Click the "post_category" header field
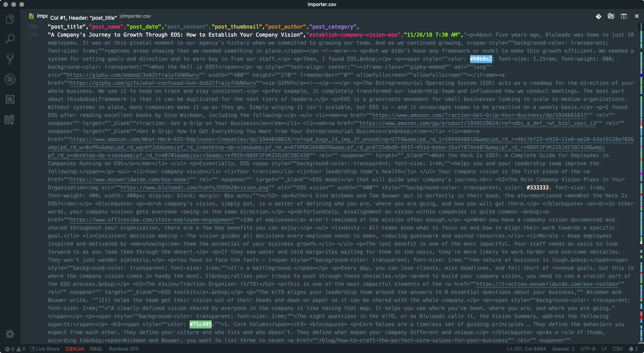 [333, 27]
